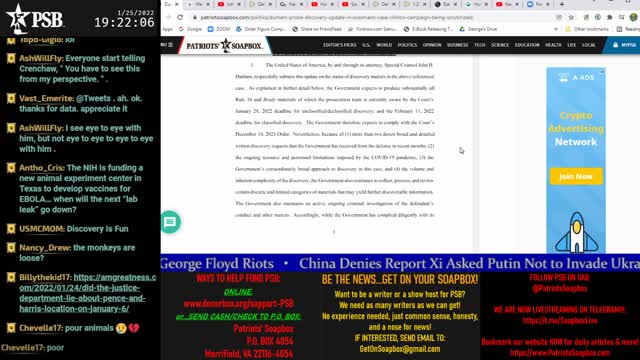This screenshot has width=640, height=360.
Task: Open the POLITICS navigation menu item
Action: click(407, 45)
